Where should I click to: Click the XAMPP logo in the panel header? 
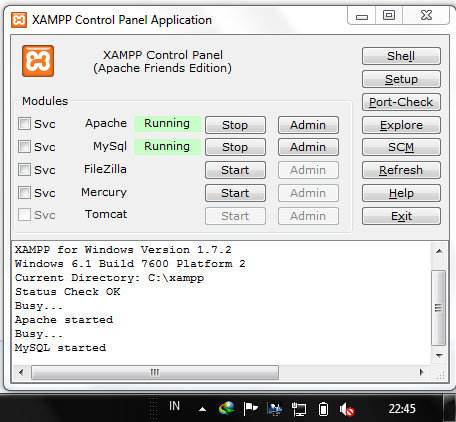point(38,61)
